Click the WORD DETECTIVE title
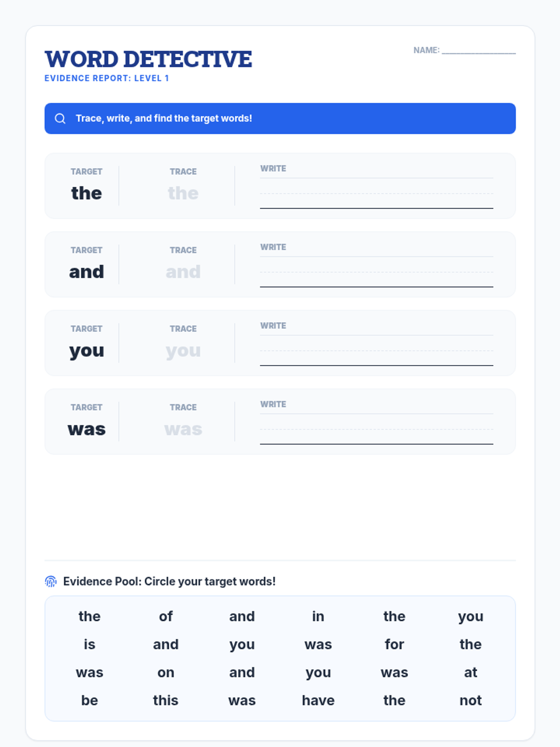560x747 pixels. coord(148,59)
